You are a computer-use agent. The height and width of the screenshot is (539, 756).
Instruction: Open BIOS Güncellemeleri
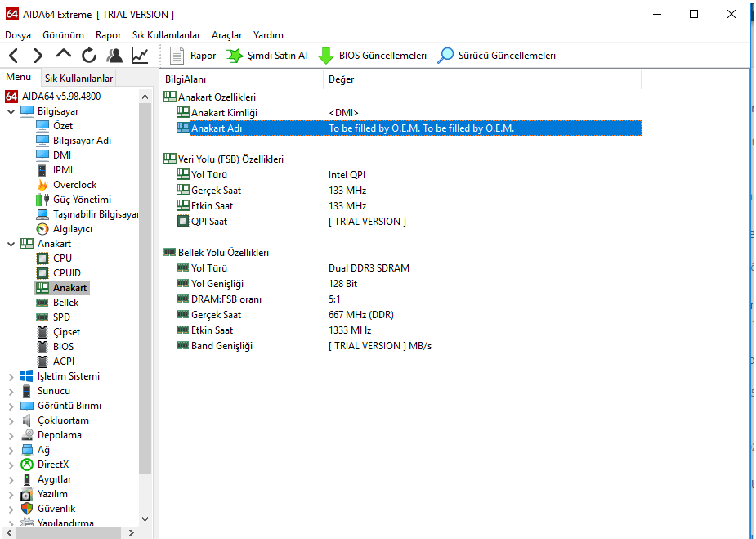coord(372,56)
